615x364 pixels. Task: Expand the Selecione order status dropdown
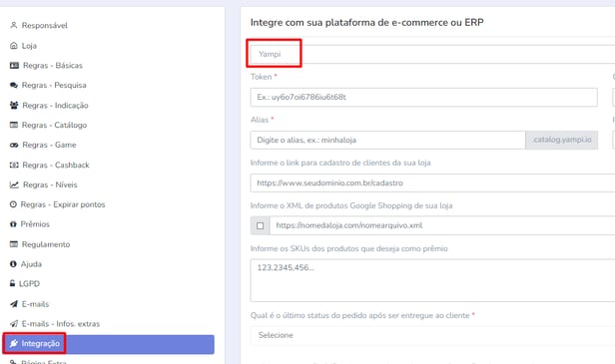click(x=432, y=335)
